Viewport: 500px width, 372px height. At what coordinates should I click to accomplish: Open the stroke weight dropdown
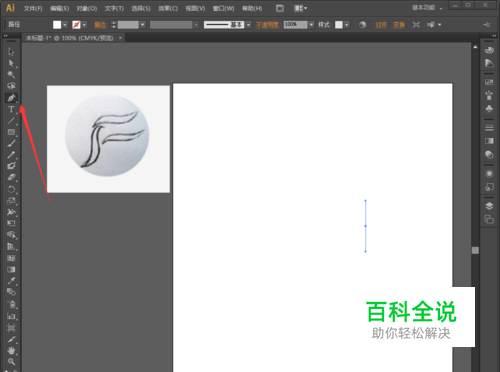[x=143, y=25]
